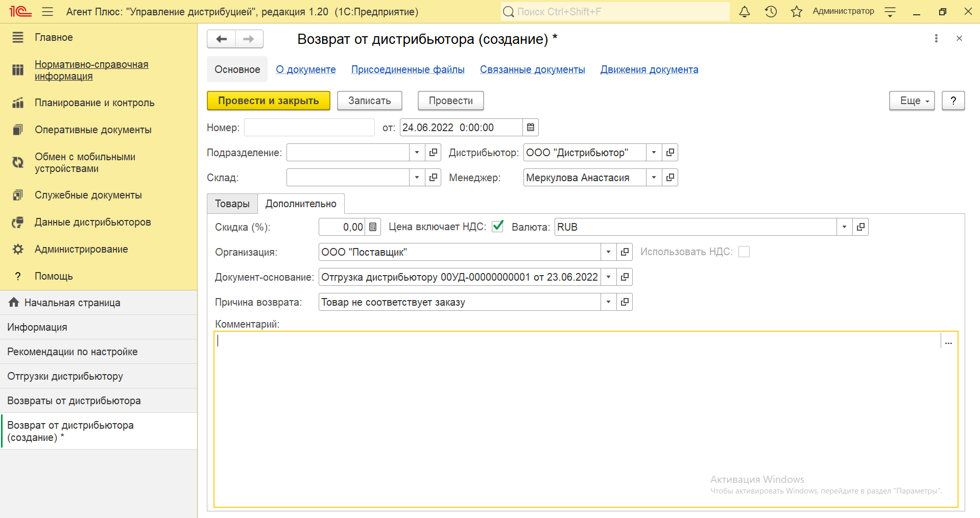Viewport: 980px width, 518px height.
Task: Open Данные дистрибьюторов section
Action: pyautogui.click(x=93, y=222)
